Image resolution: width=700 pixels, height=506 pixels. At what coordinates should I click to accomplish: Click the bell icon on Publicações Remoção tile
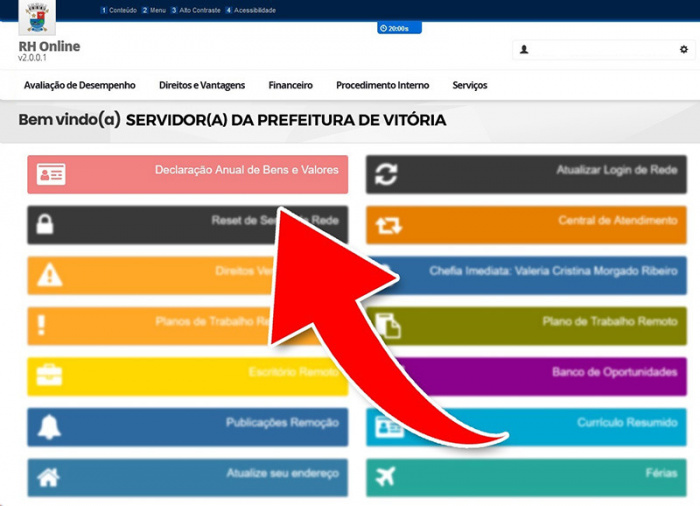click(x=49, y=427)
